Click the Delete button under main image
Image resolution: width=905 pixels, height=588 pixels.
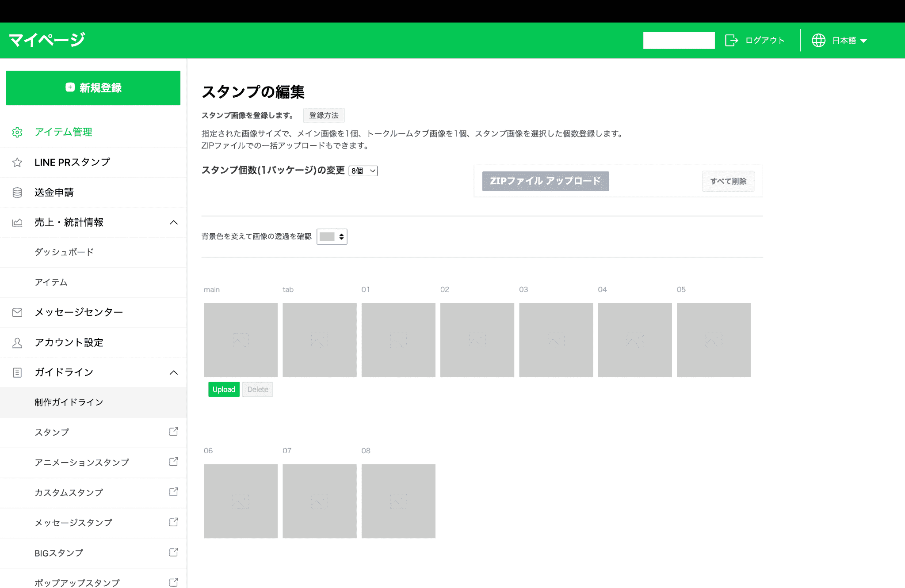258,389
